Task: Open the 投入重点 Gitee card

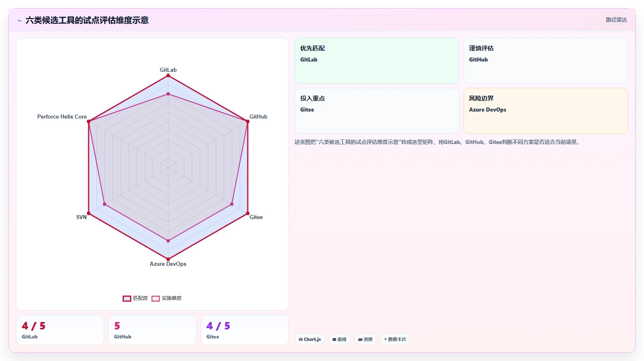Action: click(377, 111)
